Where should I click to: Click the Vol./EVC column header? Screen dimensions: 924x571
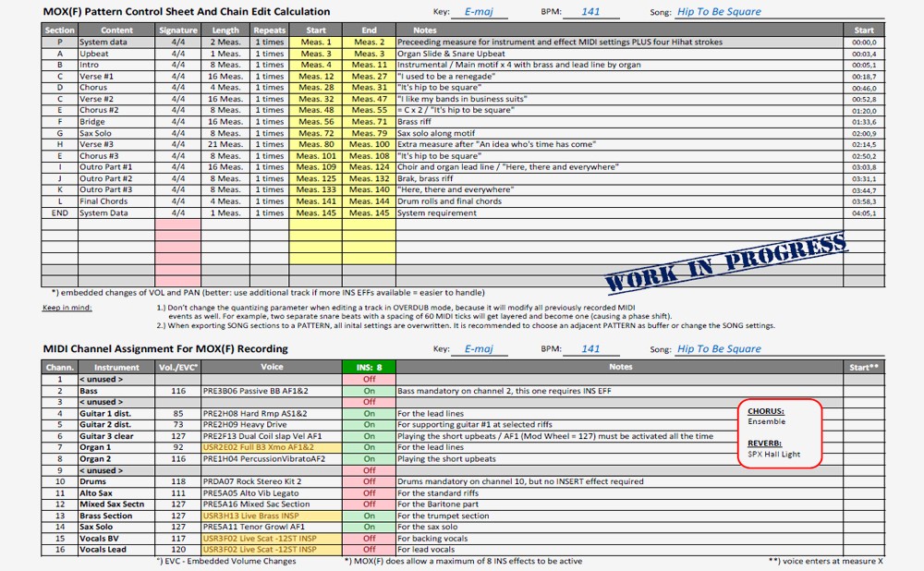pyautogui.click(x=178, y=367)
